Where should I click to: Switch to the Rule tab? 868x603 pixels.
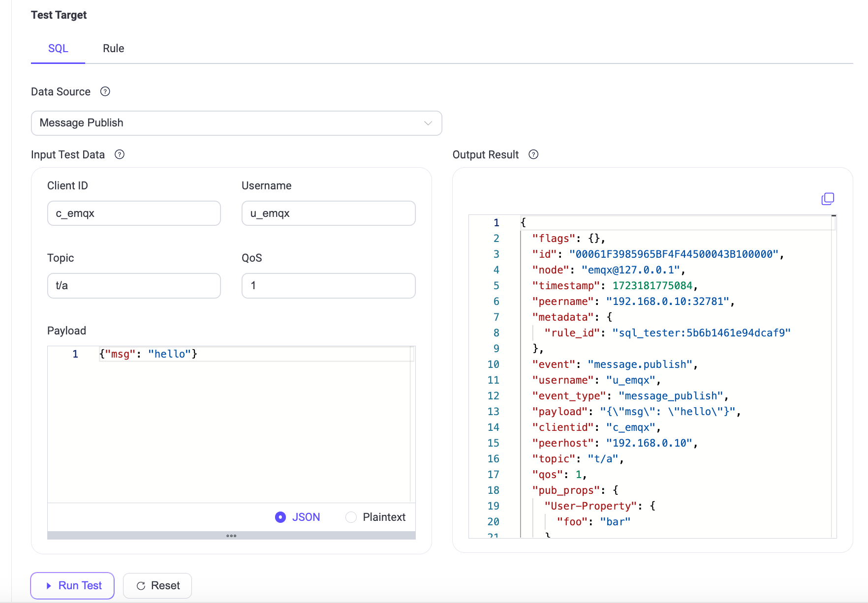point(113,49)
